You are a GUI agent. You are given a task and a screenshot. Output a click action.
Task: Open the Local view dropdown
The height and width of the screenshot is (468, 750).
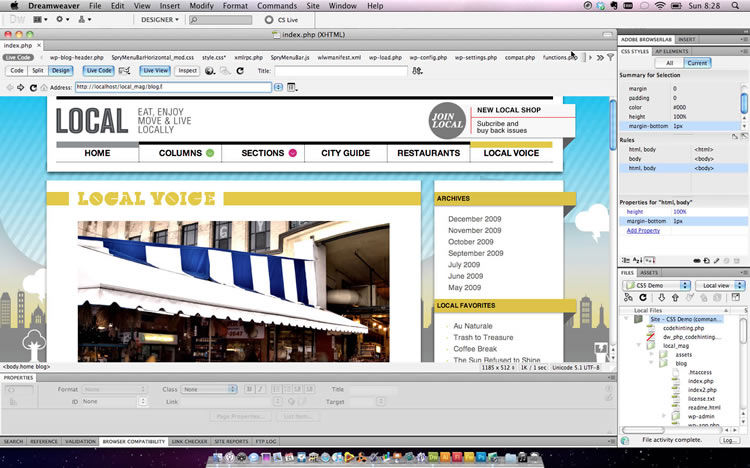[x=720, y=285]
